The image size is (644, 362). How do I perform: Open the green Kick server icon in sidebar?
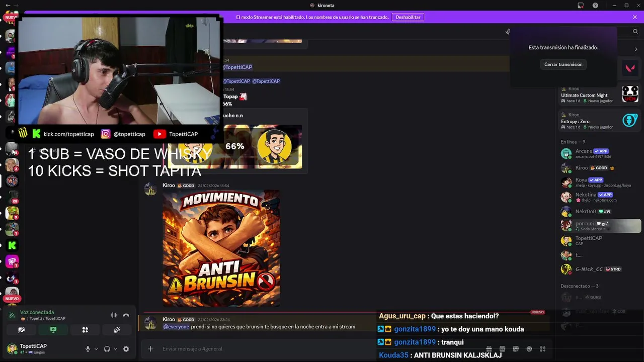[x=12, y=245]
